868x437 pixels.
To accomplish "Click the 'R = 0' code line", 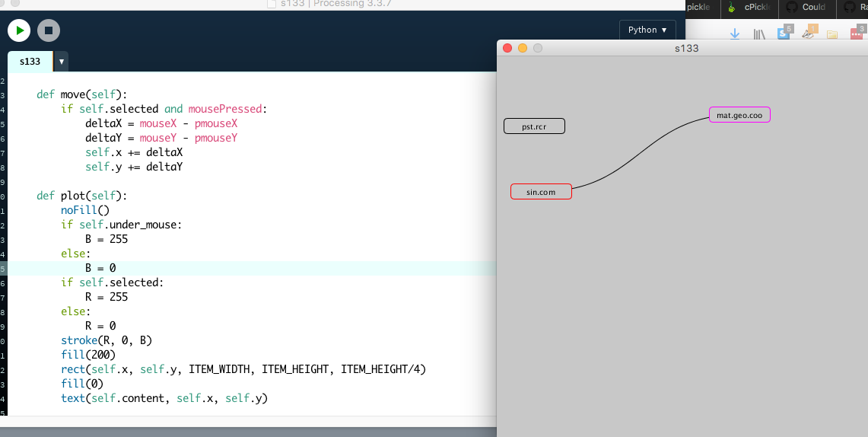I will [x=100, y=326].
